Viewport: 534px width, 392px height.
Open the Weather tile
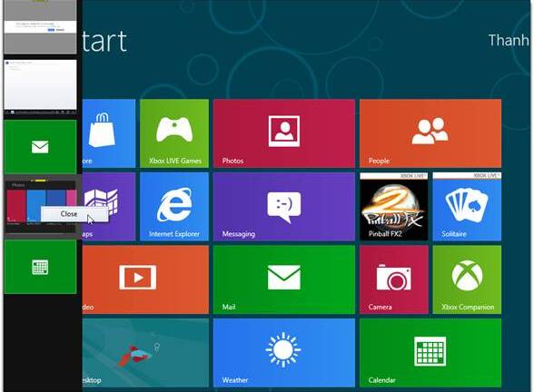click(x=284, y=353)
